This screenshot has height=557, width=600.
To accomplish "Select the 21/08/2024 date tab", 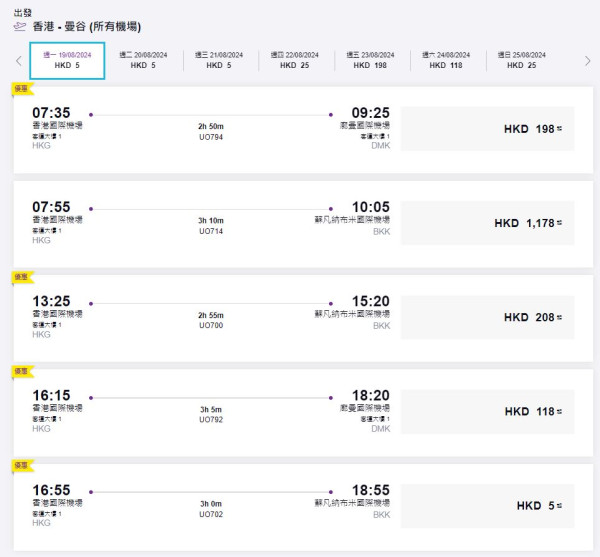I will (219, 60).
